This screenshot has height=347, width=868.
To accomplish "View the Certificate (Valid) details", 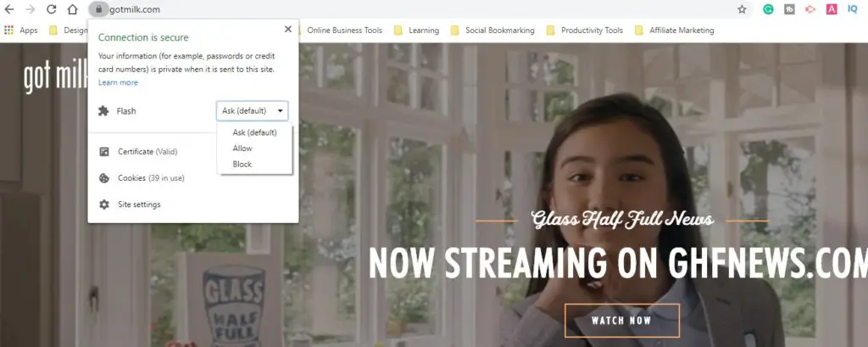I will pos(147,152).
